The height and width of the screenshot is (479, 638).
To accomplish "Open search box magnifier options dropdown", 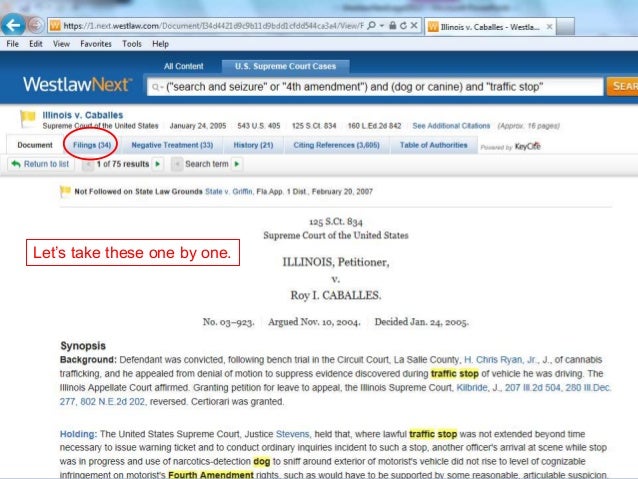I will 157,87.
